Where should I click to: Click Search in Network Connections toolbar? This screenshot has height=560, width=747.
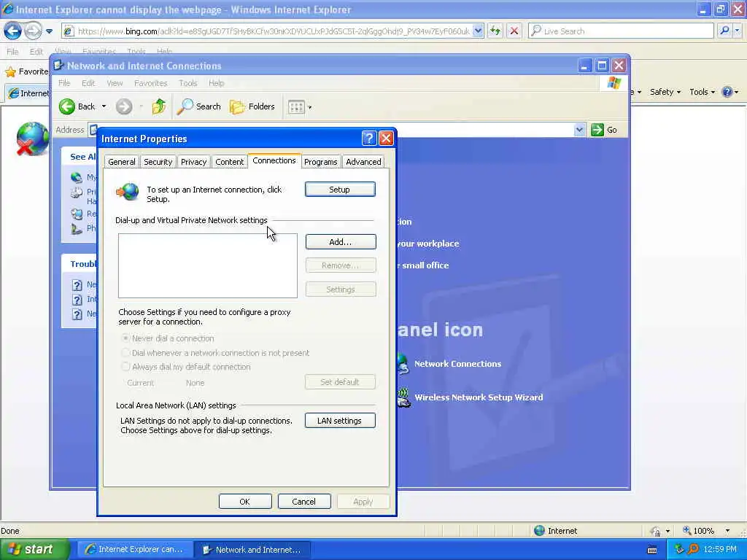(x=198, y=106)
